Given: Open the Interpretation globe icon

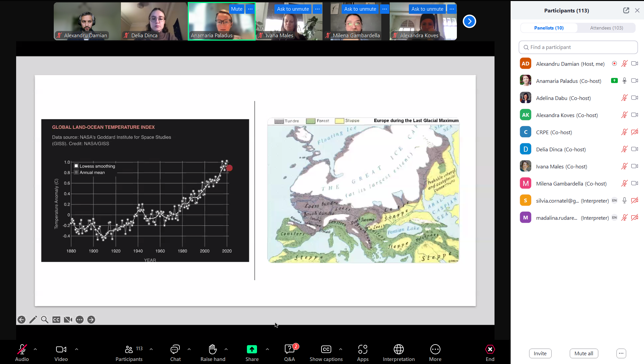Looking at the screenshot, I should 398,353.
